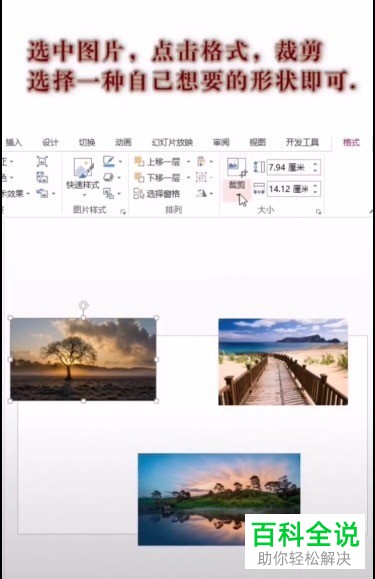Expand the arrow below 快速样式
This screenshot has height=579, width=375.
(x=84, y=195)
